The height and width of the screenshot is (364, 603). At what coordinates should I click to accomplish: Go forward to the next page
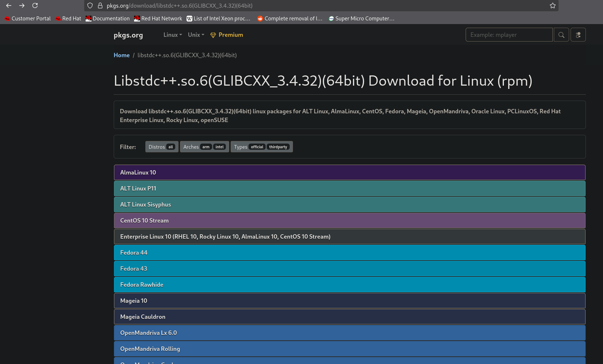point(22,5)
